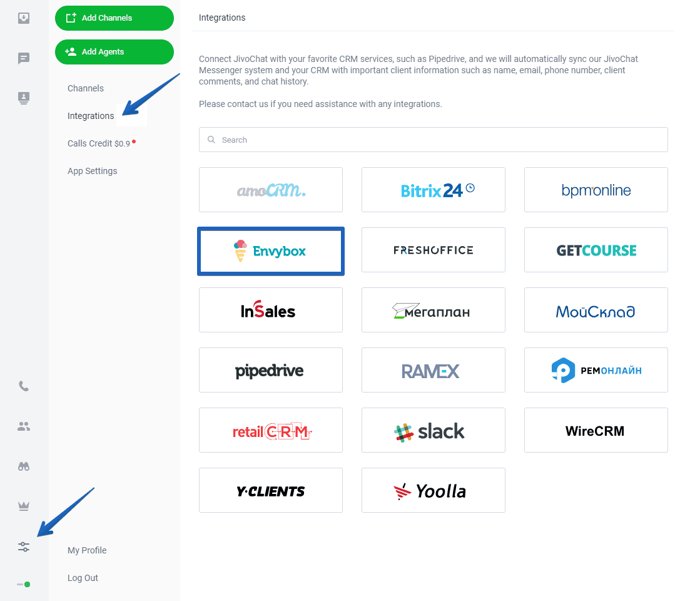Open the phone calls sidebar icon
This screenshot has height=601, width=700.
pos(24,386)
